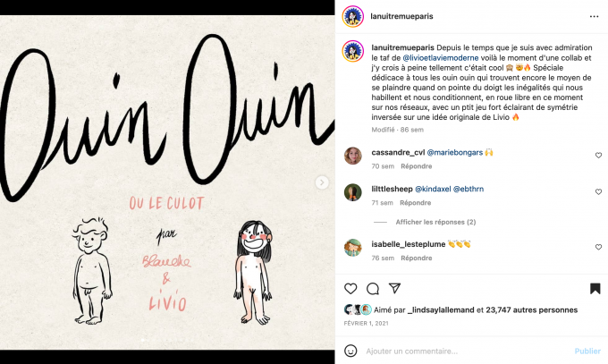This screenshot has width=608, height=364.
Task: Share post via paper plane icon
Action: pyautogui.click(x=394, y=288)
